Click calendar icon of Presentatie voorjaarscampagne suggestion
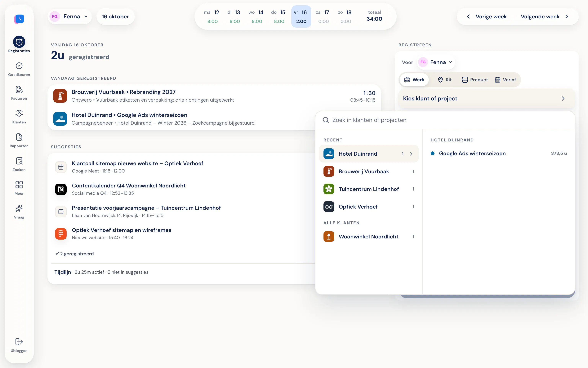Image resolution: width=588 pixels, height=368 pixels. [x=61, y=211]
